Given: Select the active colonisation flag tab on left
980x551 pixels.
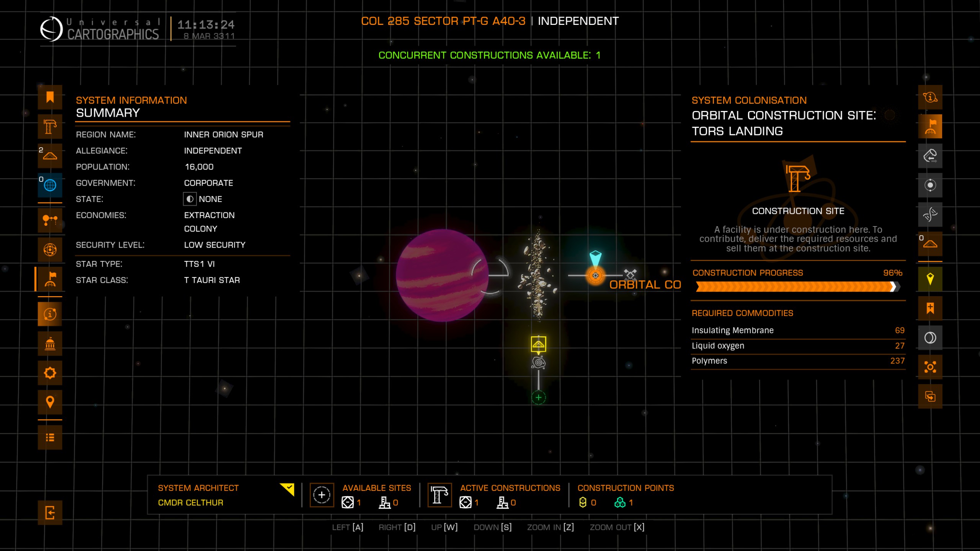Looking at the screenshot, I should pyautogui.click(x=50, y=279).
